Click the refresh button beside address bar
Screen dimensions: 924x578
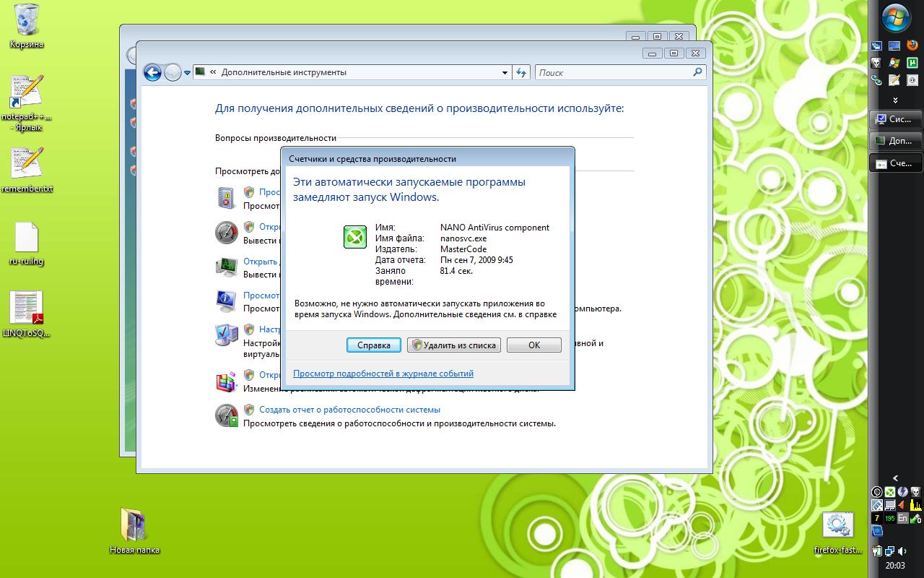pyautogui.click(x=521, y=72)
